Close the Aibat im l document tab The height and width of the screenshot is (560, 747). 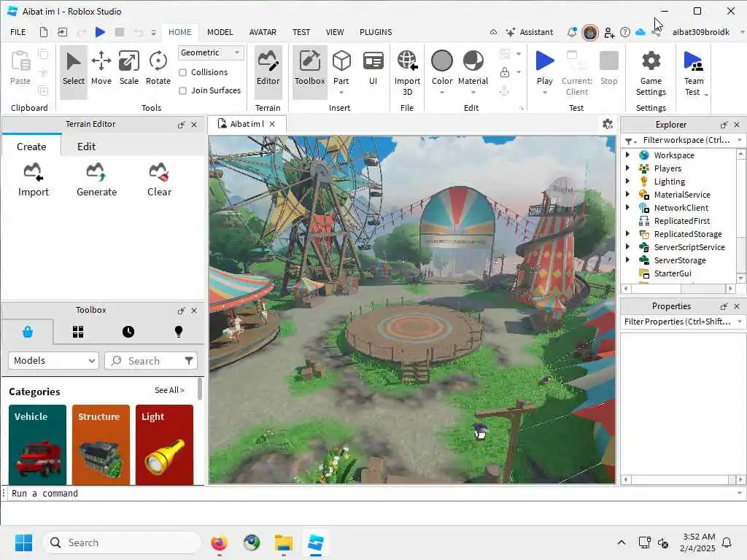pyautogui.click(x=272, y=124)
